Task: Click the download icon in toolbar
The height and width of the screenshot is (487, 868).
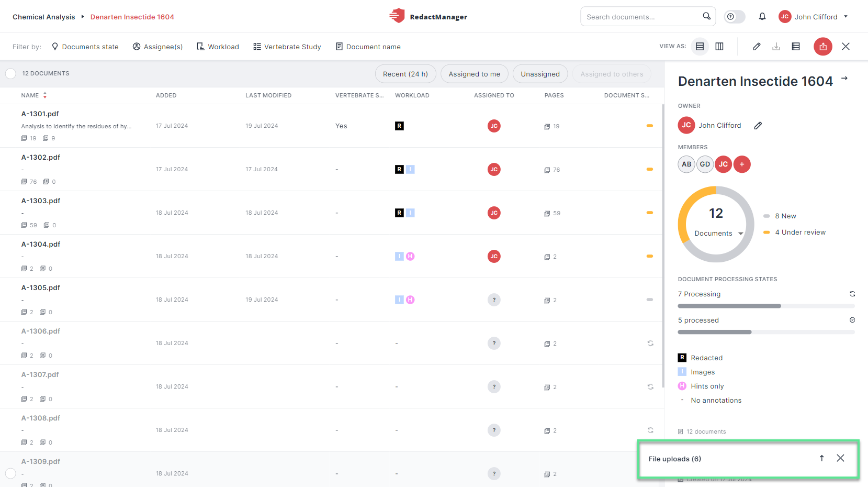Action: pos(776,47)
